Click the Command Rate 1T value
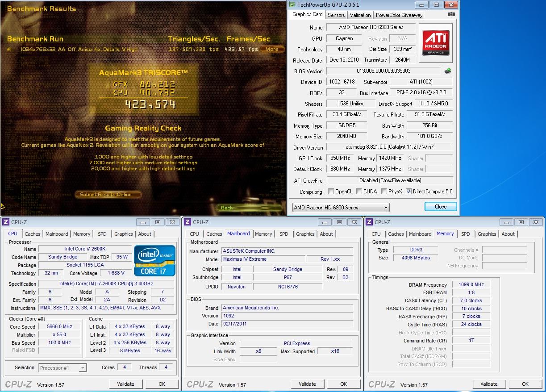The image size is (546, 392). [471, 341]
